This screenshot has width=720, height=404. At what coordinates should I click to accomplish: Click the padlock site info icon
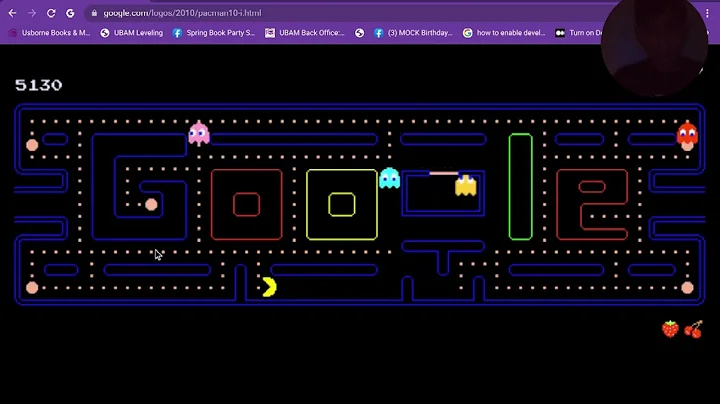(x=94, y=13)
